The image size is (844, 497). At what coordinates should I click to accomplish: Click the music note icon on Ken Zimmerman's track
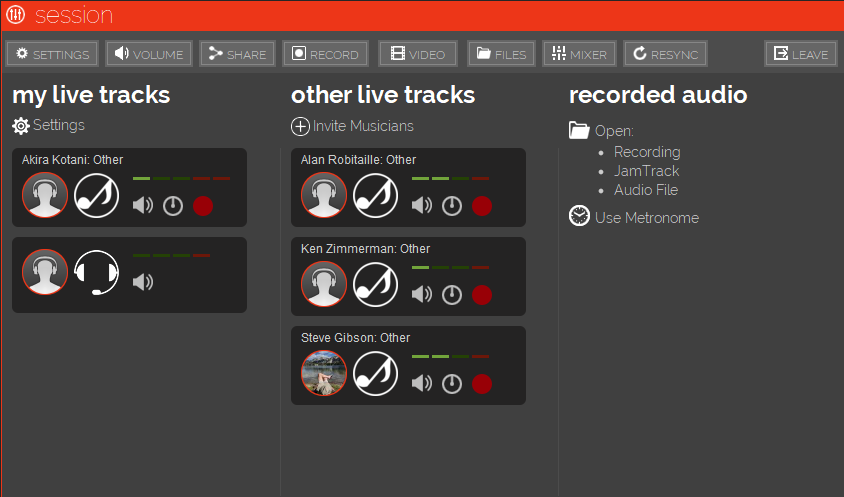coord(376,284)
